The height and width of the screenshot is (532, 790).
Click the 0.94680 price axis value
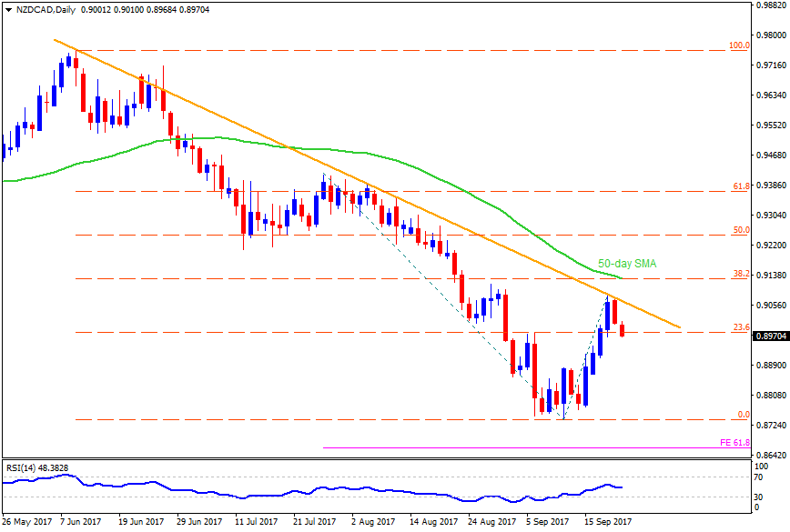[771, 155]
